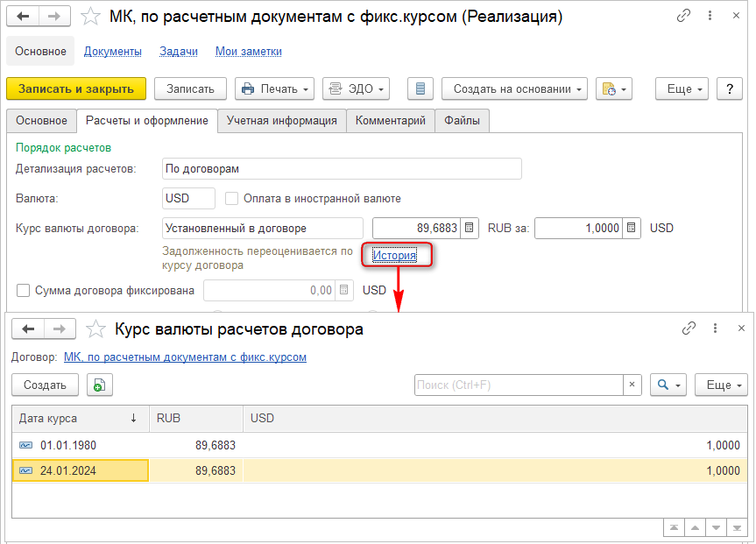Go back in the exchange rate history window
This screenshot has width=756, height=544.
[28, 329]
